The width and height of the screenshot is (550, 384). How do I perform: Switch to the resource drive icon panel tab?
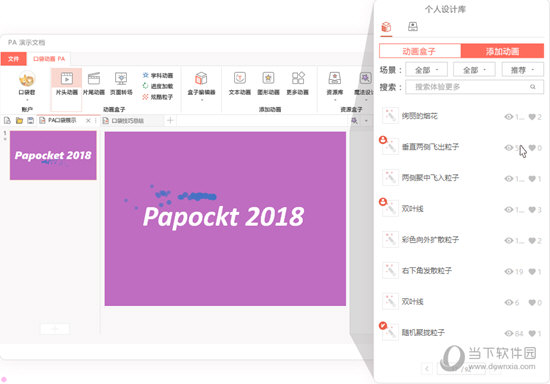click(413, 27)
